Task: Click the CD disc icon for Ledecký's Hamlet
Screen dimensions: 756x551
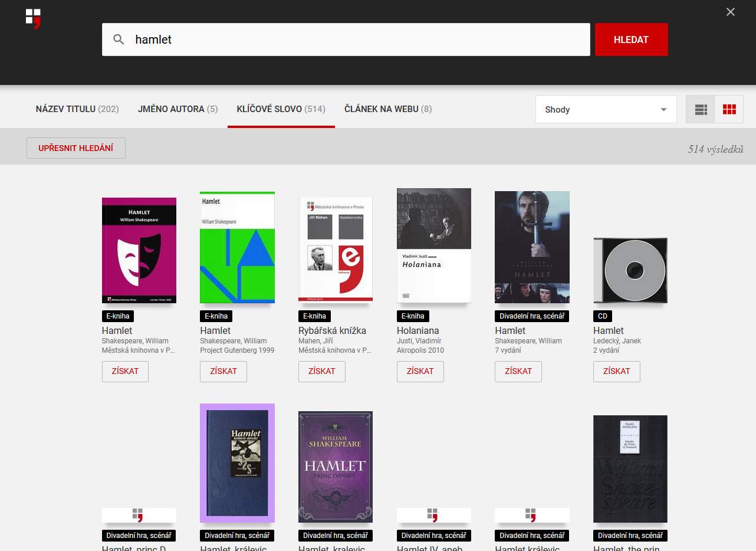Action: [x=630, y=271]
